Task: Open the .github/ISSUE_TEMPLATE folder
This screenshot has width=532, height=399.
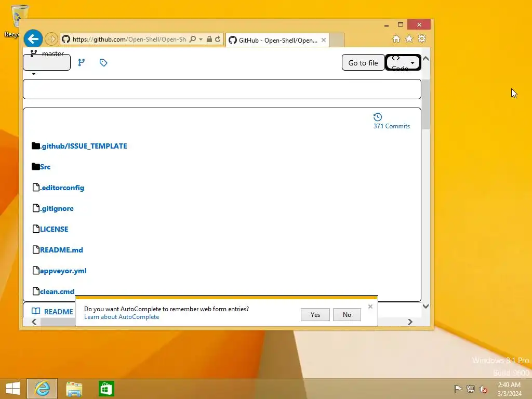Action: click(x=84, y=146)
